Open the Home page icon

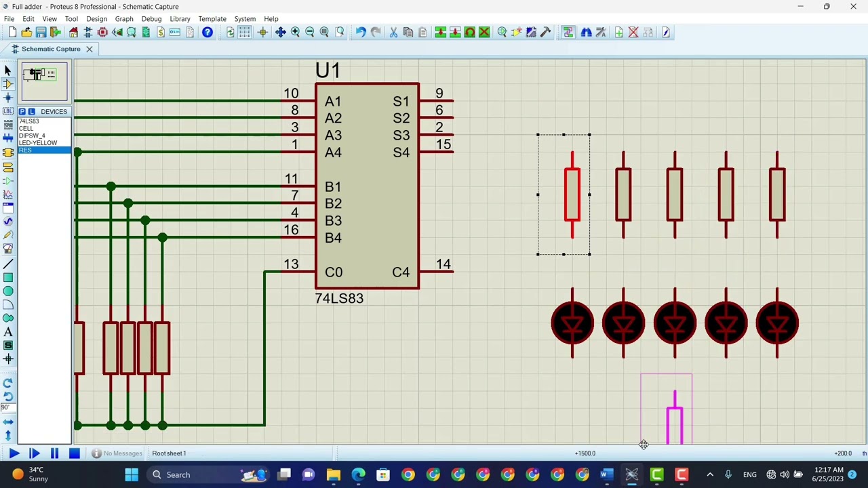click(x=73, y=32)
